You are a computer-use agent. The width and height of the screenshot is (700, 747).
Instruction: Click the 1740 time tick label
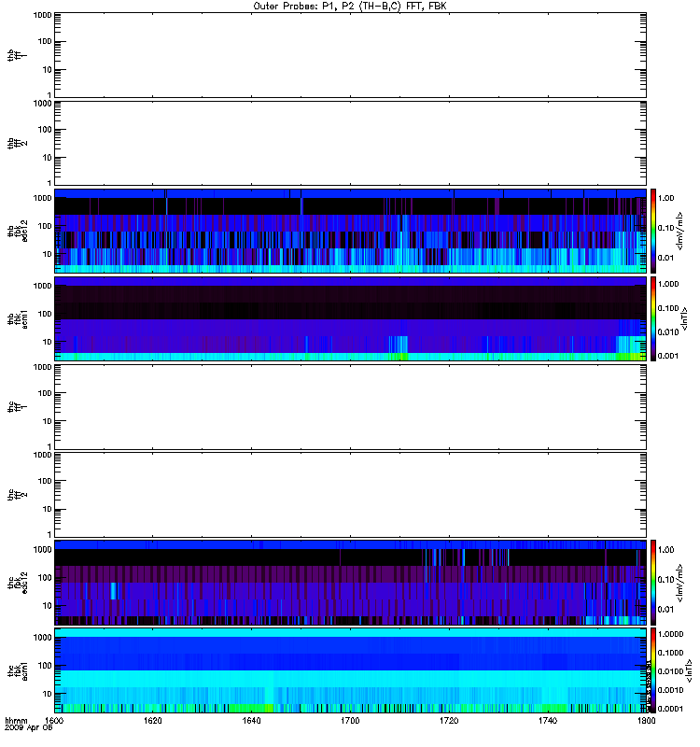click(548, 721)
